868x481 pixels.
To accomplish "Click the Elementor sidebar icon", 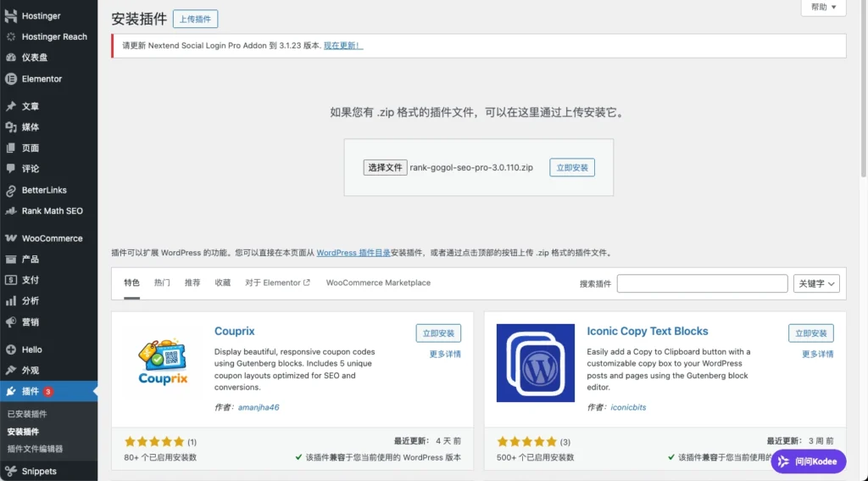I will [x=10, y=79].
